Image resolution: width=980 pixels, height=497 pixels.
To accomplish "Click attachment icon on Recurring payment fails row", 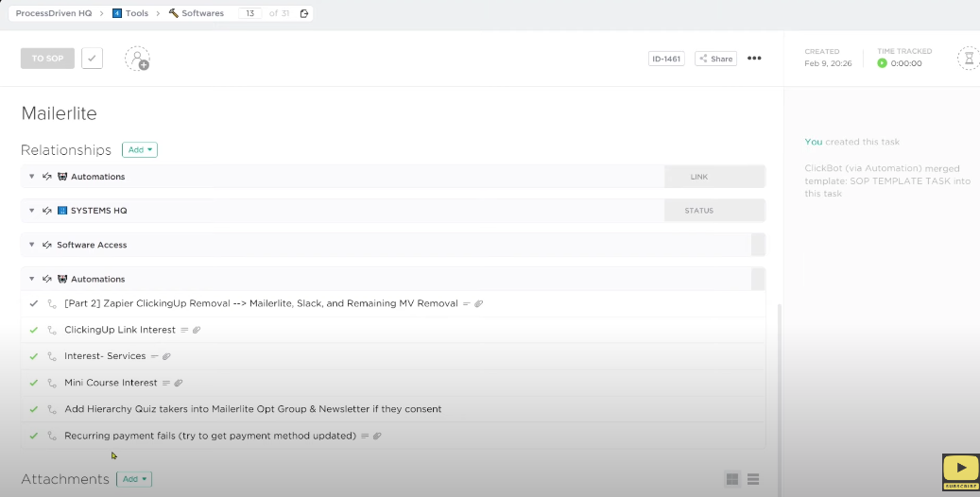I will [377, 436].
